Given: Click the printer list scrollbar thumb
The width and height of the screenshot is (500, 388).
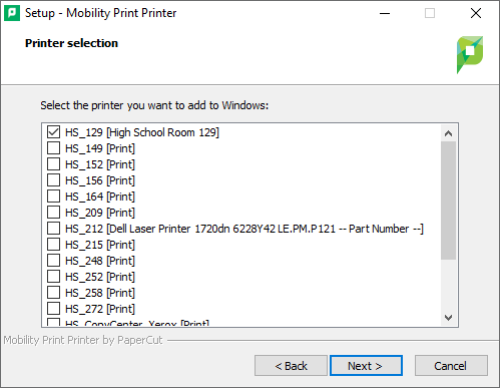Looking at the screenshot, I should pyautogui.click(x=448, y=200).
